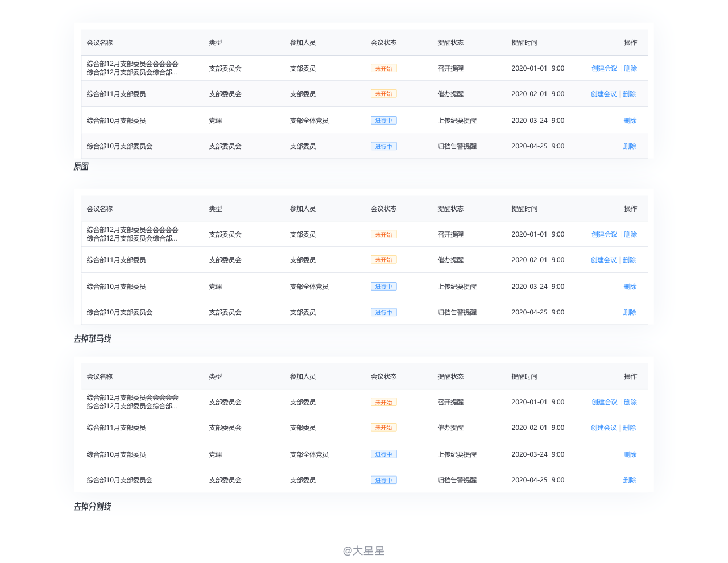Screen dimensions: 728x563
Task: Select 召开提醒 cell in 原图 table
Action: coord(450,68)
